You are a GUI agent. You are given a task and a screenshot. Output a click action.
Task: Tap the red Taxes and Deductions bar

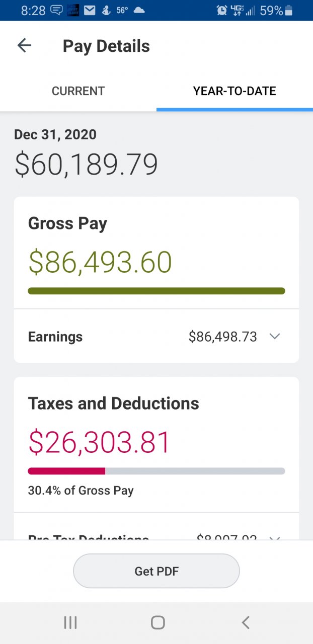(66, 471)
